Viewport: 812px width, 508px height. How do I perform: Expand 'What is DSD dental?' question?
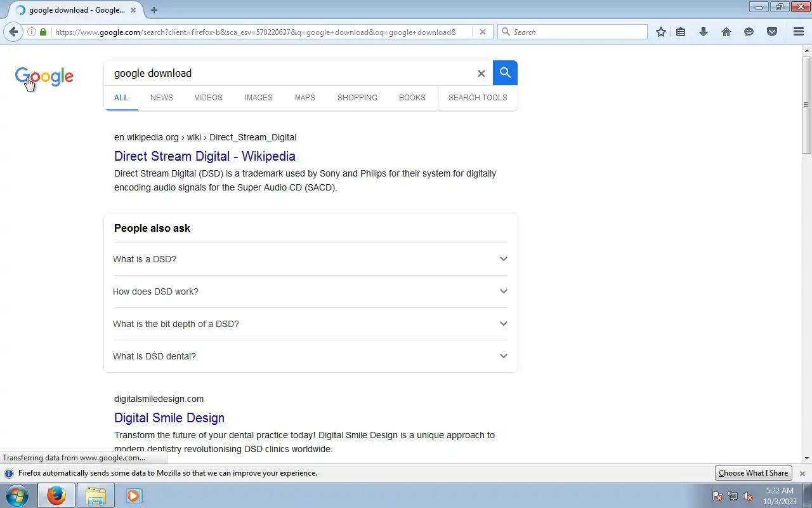pyautogui.click(x=311, y=356)
